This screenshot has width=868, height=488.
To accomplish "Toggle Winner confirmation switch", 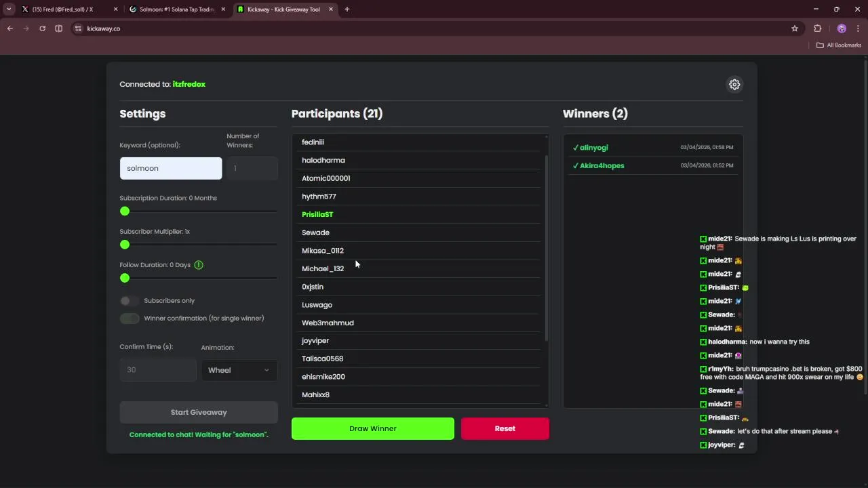I will [130, 319].
